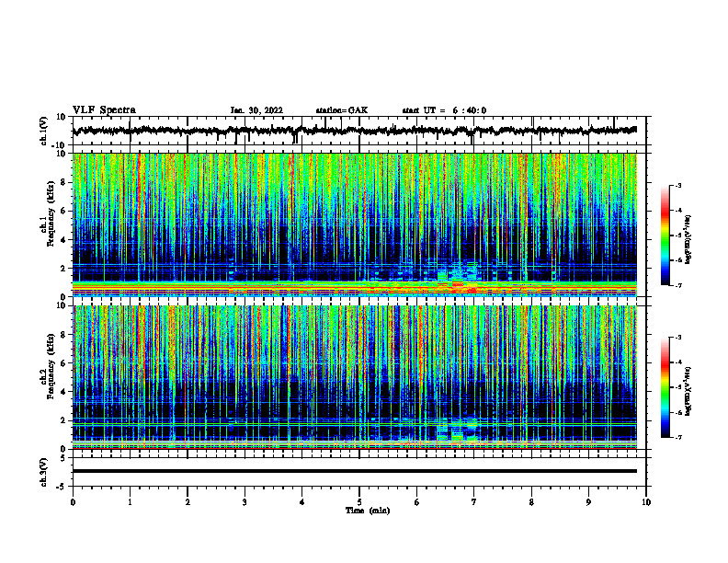The image size is (728, 563).
Task: Click the "-7" label on ch.1 color scale
Action: pyautogui.click(x=678, y=285)
